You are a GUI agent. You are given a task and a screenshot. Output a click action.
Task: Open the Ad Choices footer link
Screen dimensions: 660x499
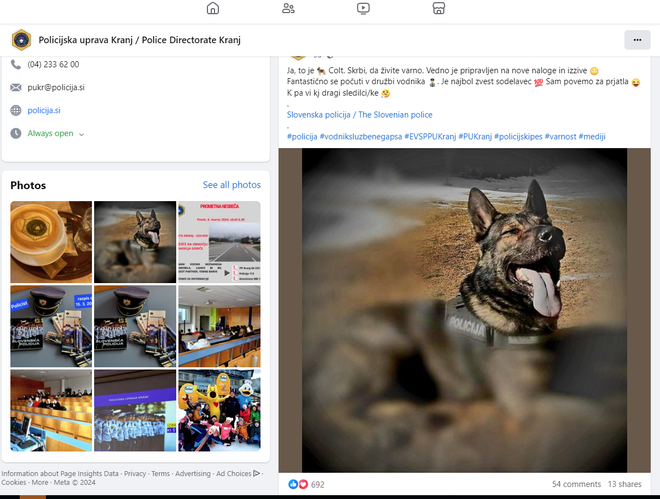(238, 473)
